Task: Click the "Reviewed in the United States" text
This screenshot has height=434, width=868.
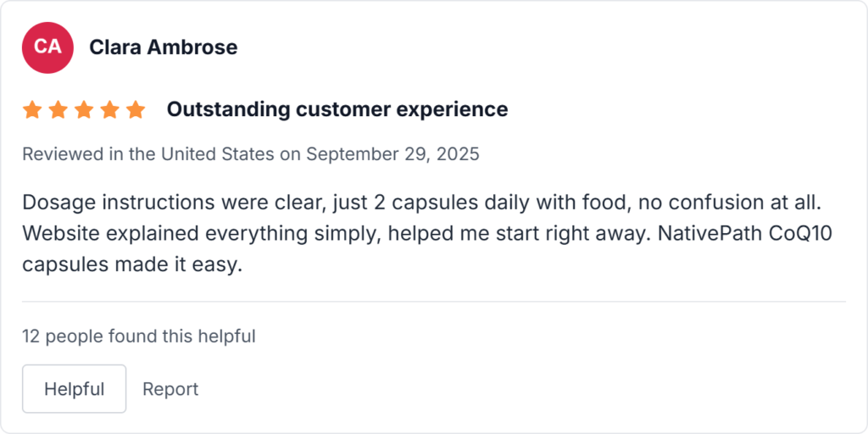Action: pos(147,154)
